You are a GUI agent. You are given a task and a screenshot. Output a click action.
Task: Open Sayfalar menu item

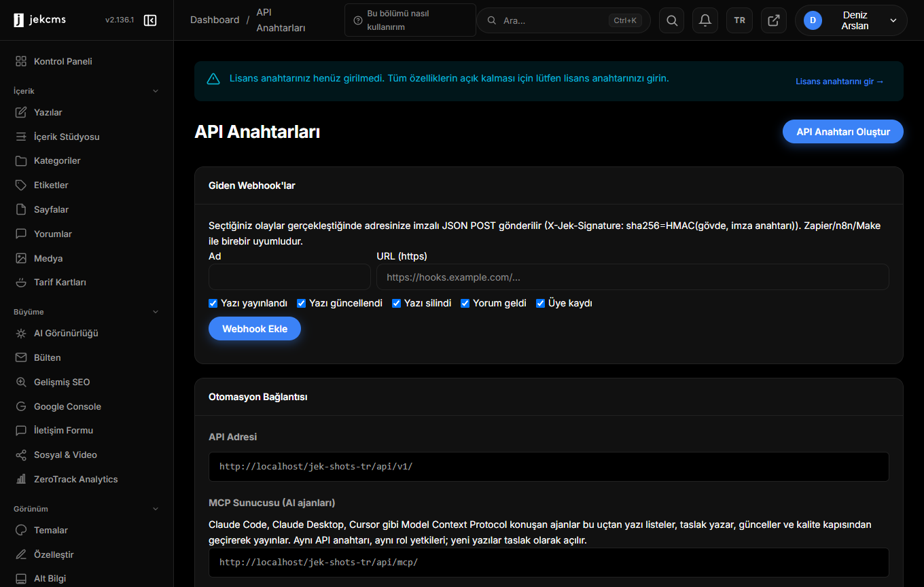tap(87, 209)
